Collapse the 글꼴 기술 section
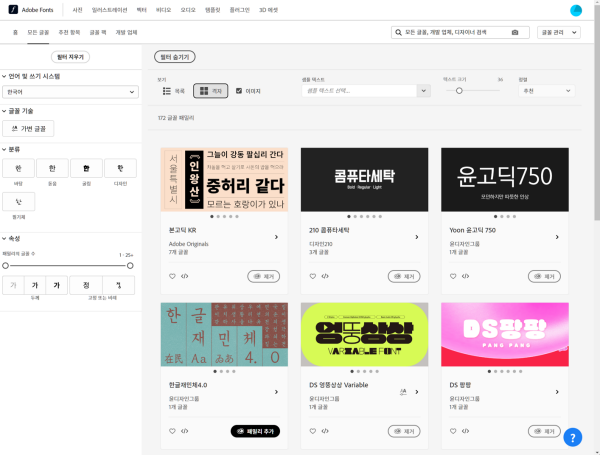The image size is (600, 455). point(18,111)
